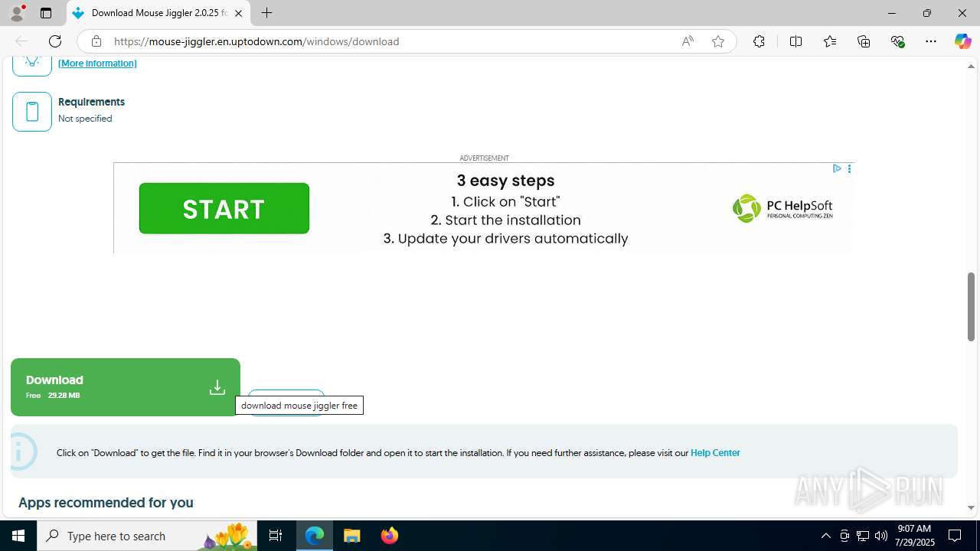Open the Edge profile icon
This screenshot has width=980, height=551.
click(x=17, y=13)
